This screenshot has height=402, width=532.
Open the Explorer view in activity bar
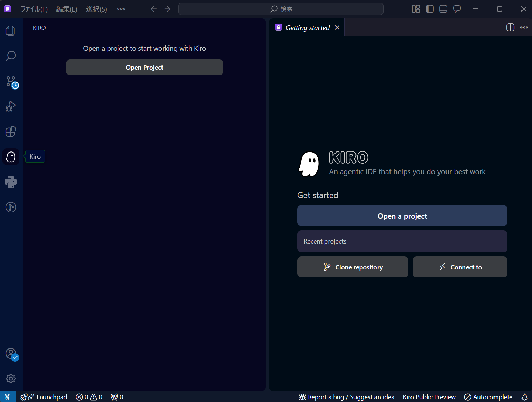pyautogui.click(x=11, y=31)
